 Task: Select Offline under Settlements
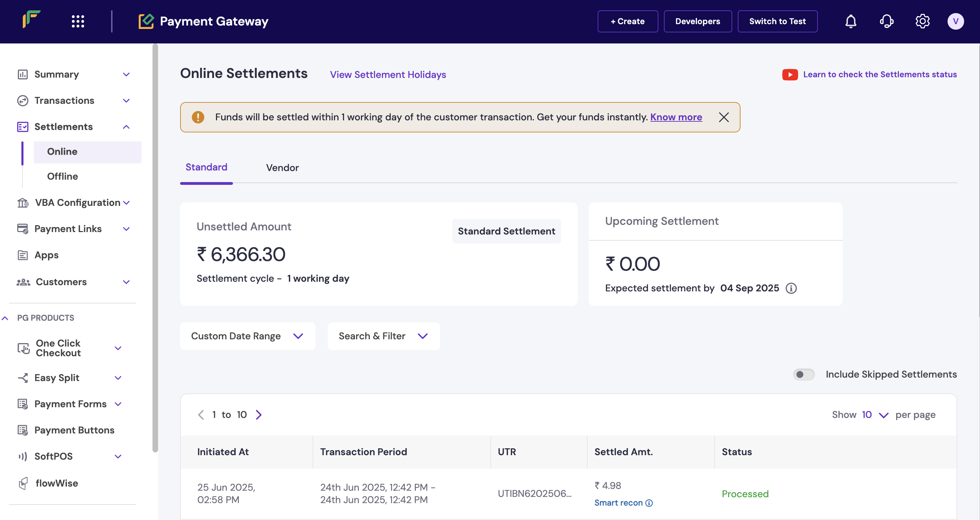click(62, 176)
